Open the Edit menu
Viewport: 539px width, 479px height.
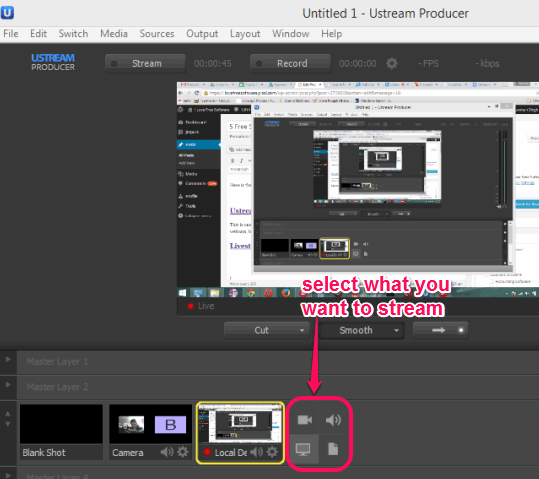(38, 34)
